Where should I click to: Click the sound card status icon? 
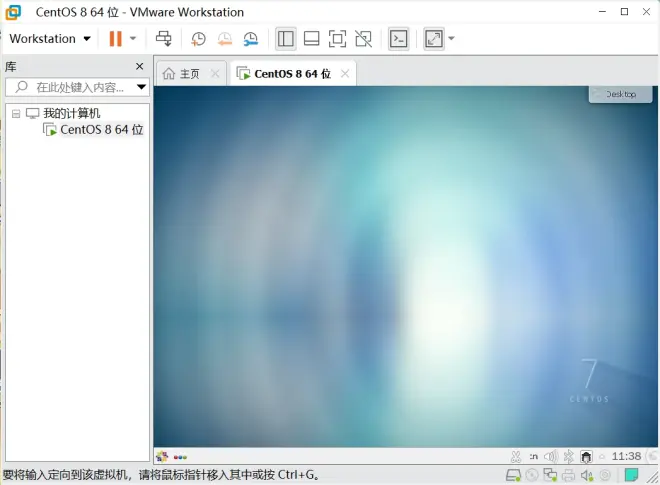pyautogui.click(x=587, y=475)
